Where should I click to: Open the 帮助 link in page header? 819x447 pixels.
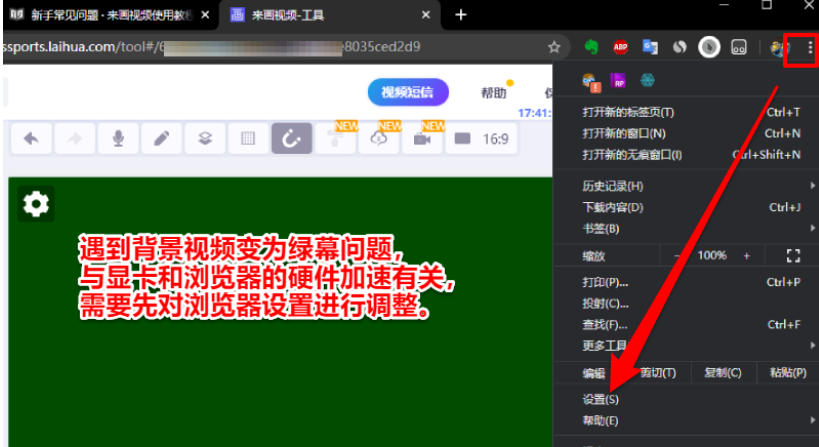[x=494, y=93]
